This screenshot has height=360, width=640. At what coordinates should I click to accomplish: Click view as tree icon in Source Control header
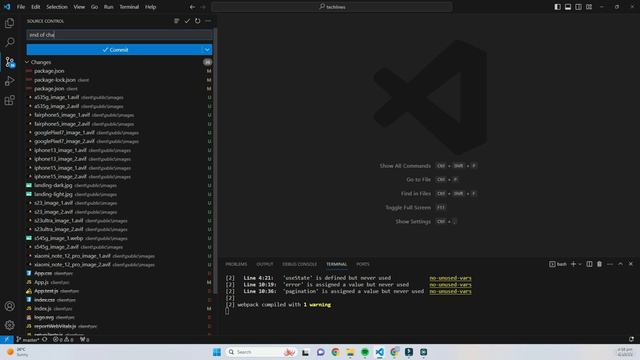point(176,21)
